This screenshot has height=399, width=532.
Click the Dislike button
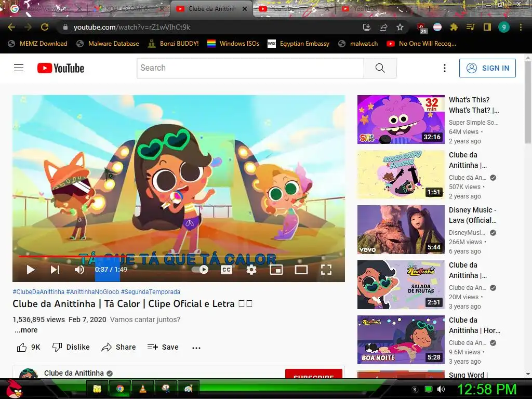point(71,347)
